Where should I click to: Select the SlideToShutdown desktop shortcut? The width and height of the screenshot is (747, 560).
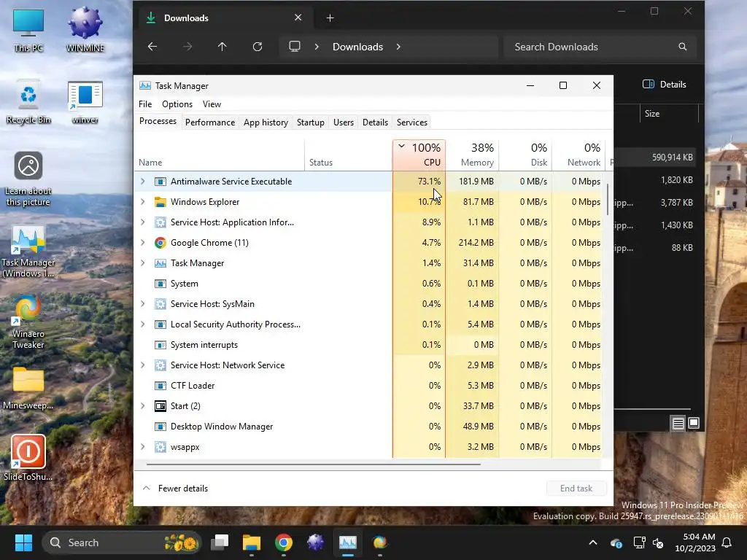coord(28,458)
